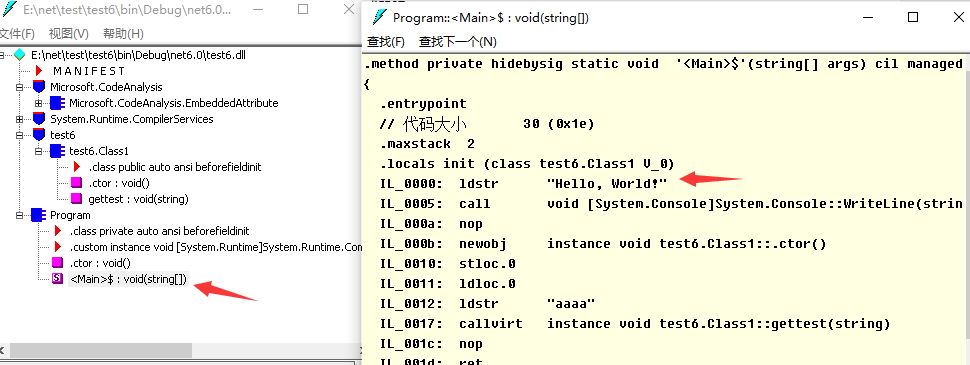970x365 pixels.
Task: Click the cyan diamond icon of test6.dll root
Action: [x=20, y=54]
